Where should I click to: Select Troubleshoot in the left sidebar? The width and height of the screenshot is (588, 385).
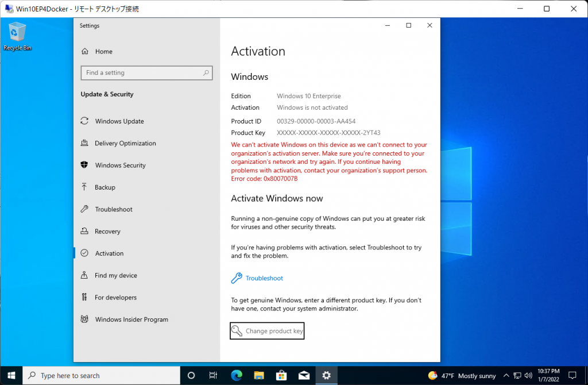pyautogui.click(x=113, y=209)
